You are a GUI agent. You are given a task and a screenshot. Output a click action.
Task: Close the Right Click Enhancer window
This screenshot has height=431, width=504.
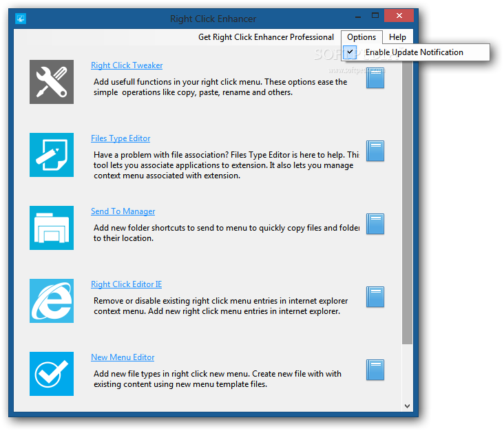pos(399,15)
